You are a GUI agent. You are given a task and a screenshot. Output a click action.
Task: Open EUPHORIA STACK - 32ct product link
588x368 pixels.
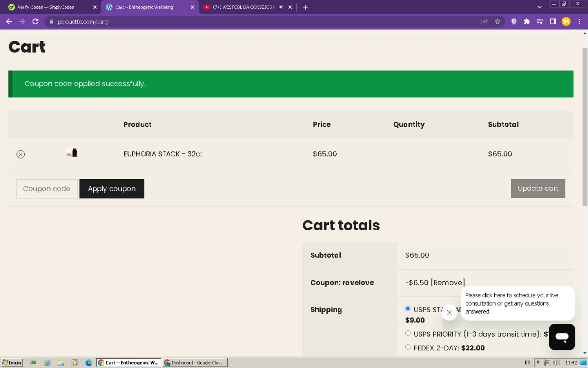point(163,154)
